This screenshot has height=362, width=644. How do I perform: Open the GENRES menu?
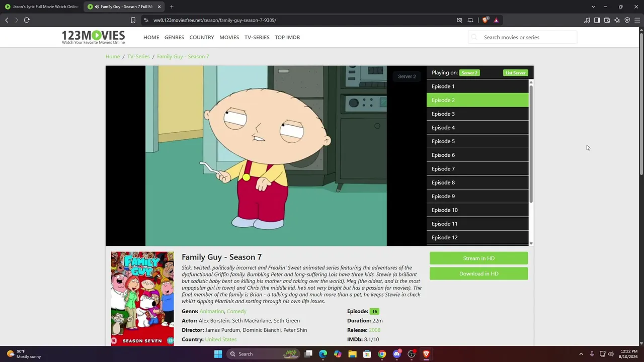pos(174,37)
